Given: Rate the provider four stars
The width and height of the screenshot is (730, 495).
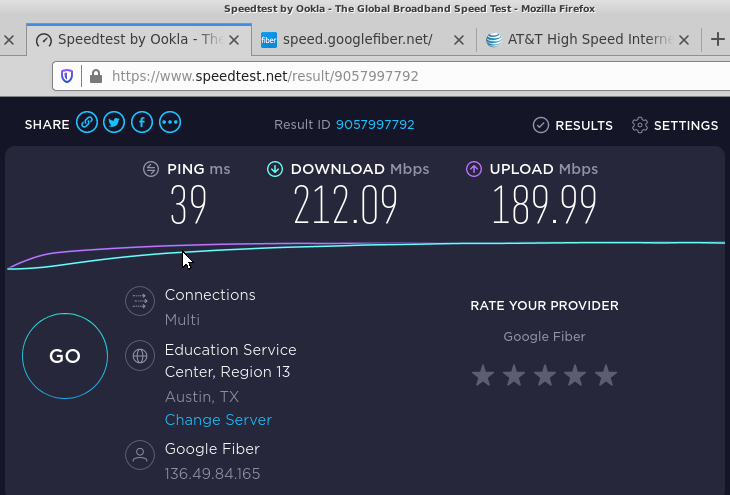Looking at the screenshot, I should tap(575, 375).
